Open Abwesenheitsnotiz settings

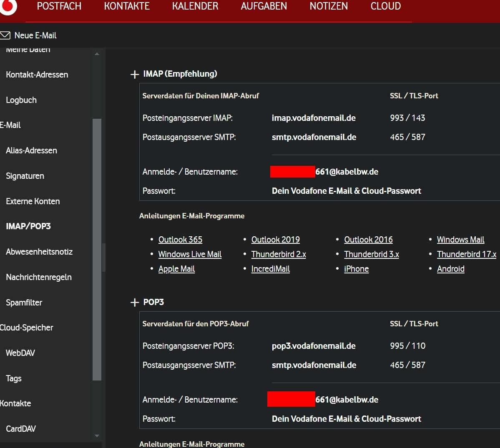click(x=39, y=252)
